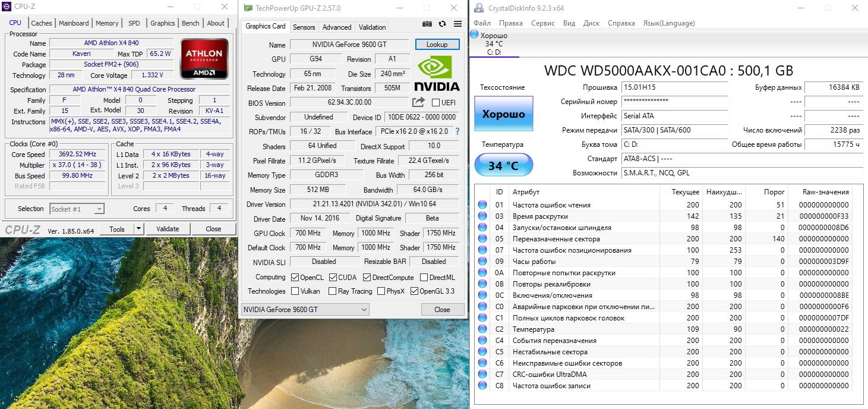Click the GPU-Z Driver Version field
Image resolution: width=868 pixels, height=409 pixels.
tap(374, 204)
